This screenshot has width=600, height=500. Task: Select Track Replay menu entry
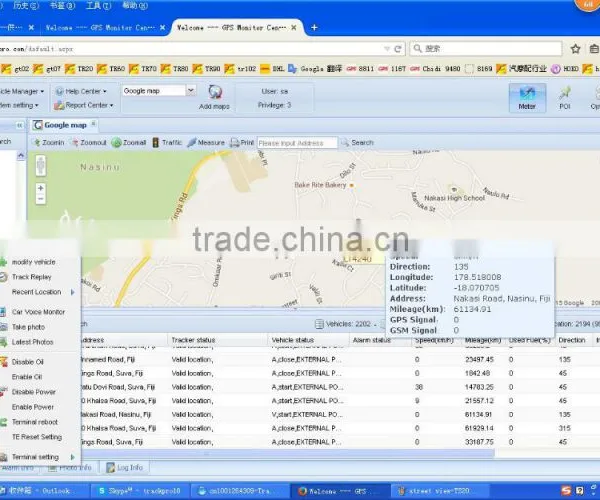point(31,277)
